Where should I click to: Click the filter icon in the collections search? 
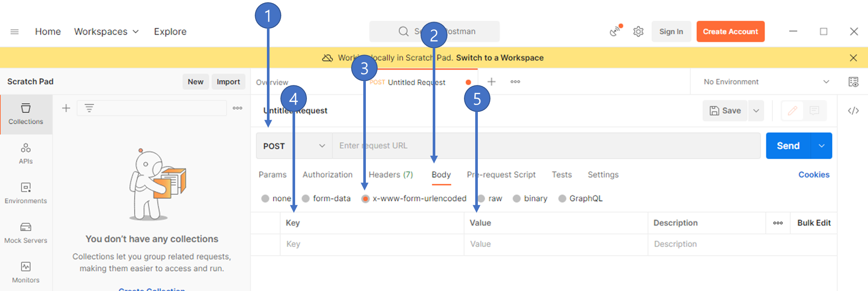89,108
